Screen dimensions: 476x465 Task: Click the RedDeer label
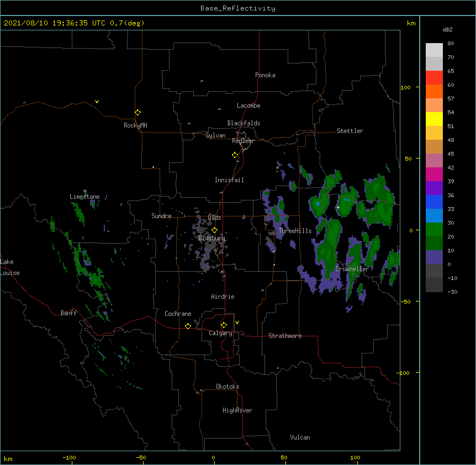243,141
